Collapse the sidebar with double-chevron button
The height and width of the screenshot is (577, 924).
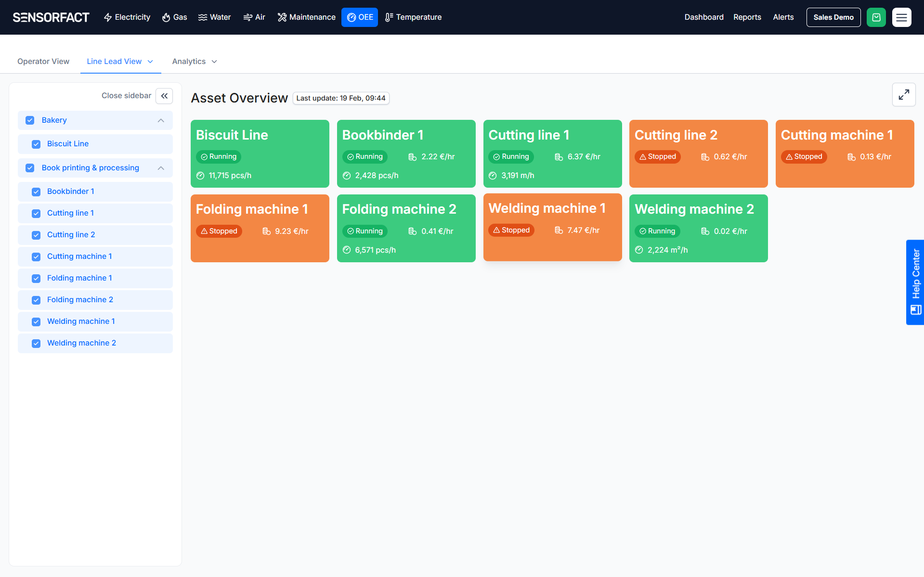(164, 96)
